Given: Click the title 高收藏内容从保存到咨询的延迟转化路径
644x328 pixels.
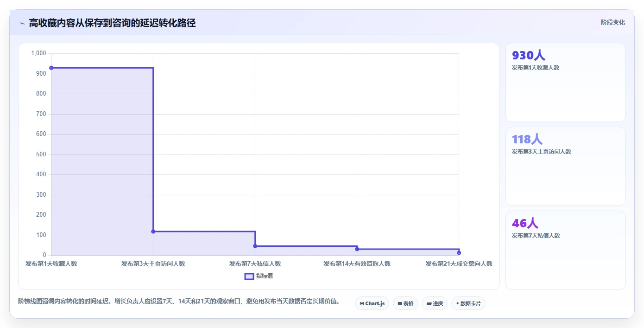Looking at the screenshot, I should point(112,23).
